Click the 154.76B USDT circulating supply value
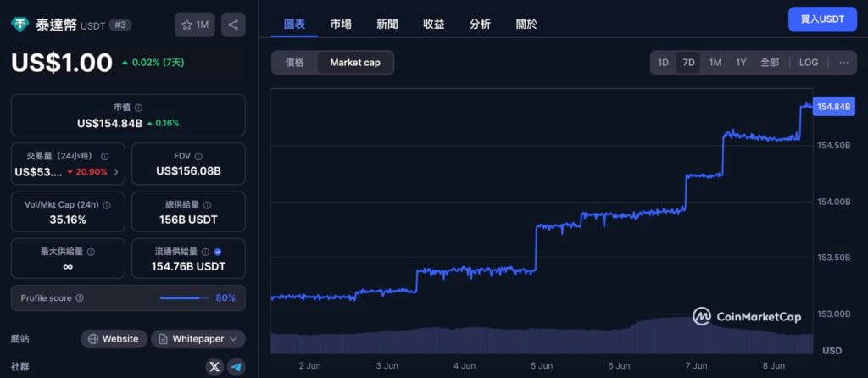Screen dimensions: 868x378 pyautogui.click(x=188, y=267)
